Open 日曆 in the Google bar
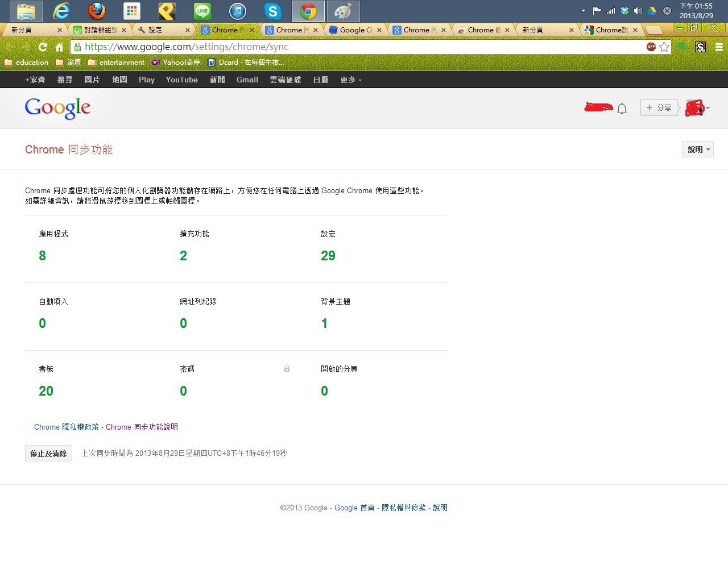This screenshot has width=728, height=582. 321,80
